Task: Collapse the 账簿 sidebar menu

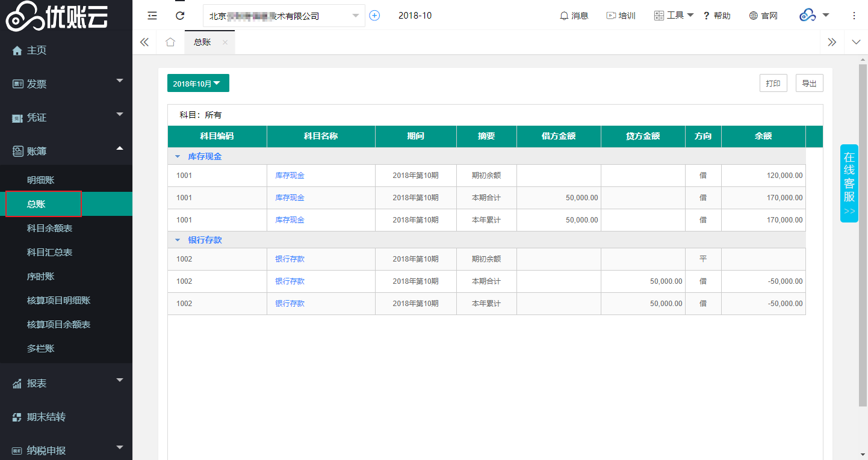Action: click(66, 152)
